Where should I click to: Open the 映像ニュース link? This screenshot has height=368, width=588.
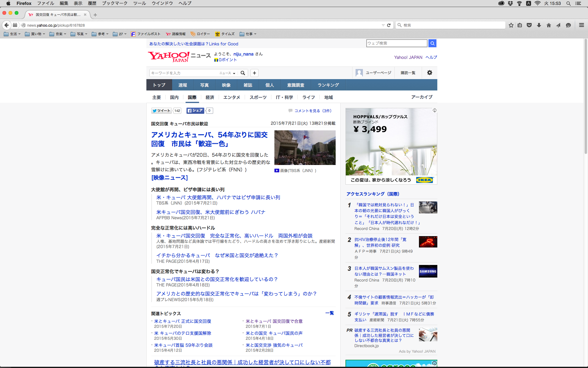(169, 178)
